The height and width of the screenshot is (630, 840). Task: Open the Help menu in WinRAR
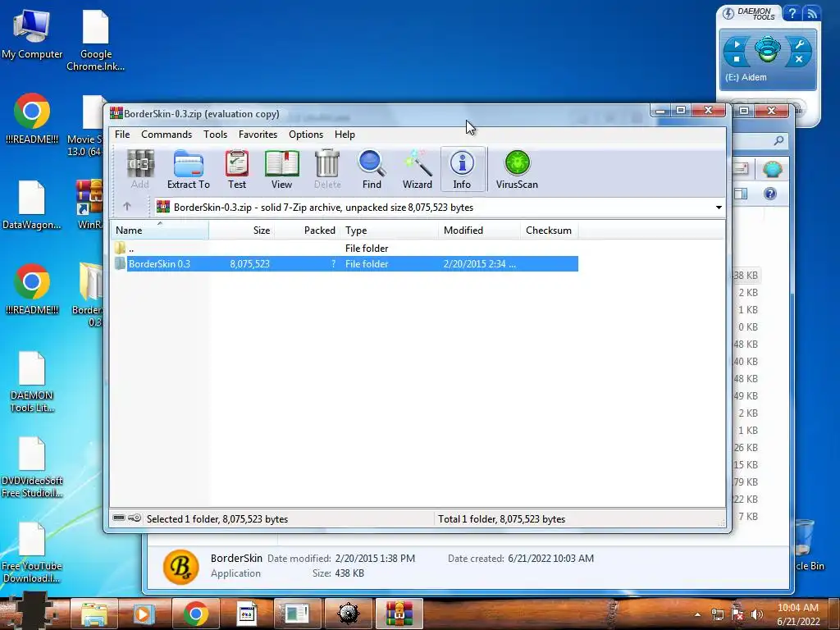(345, 135)
